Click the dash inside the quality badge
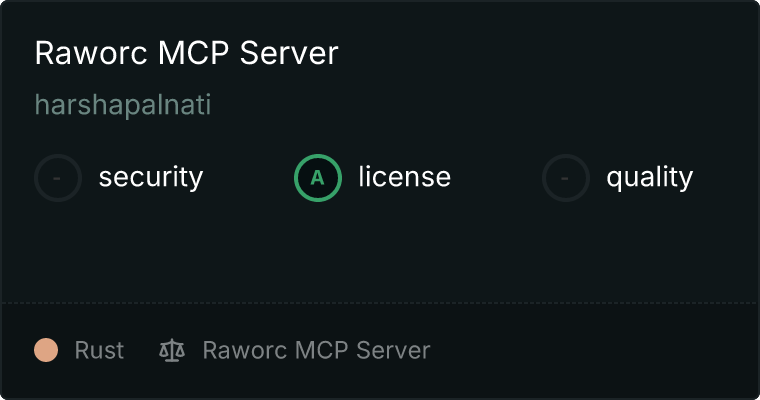The width and height of the screenshot is (760, 400). click(x=565, y=178)
